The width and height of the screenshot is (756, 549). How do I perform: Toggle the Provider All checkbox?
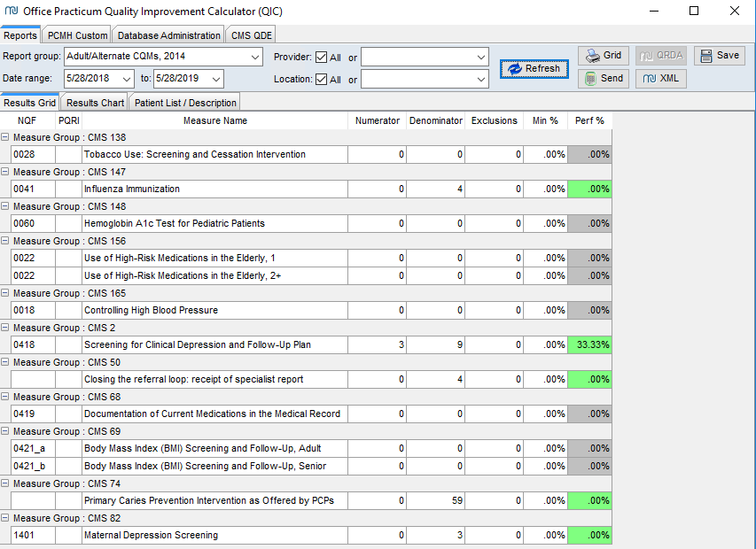point(321,58)
